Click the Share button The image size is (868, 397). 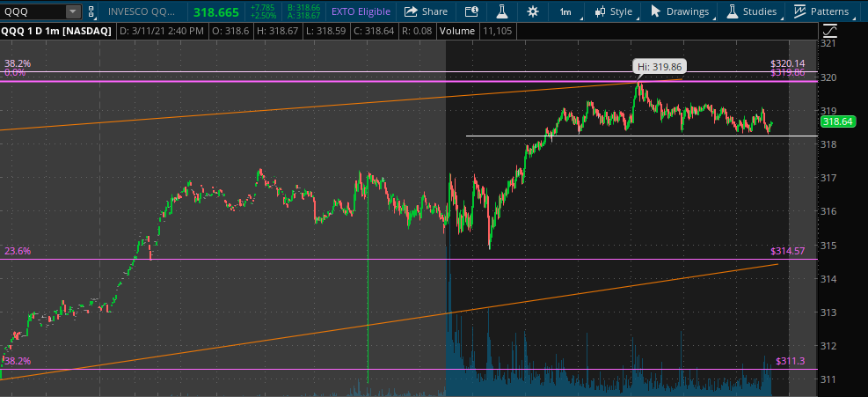[425, 11]
